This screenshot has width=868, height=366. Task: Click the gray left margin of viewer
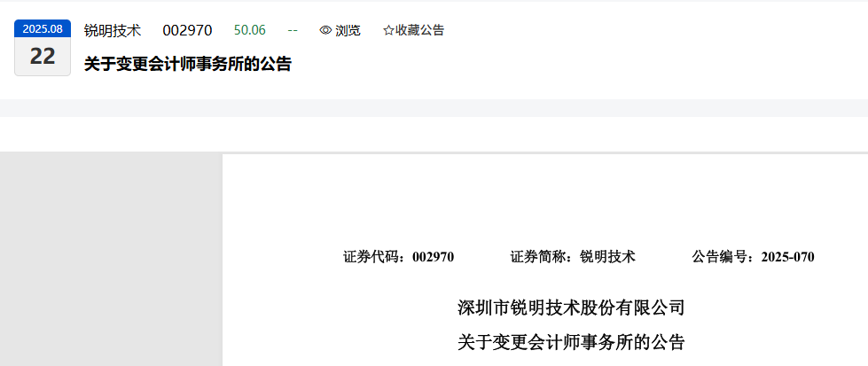pyautogui.click(x=111, y=260)
